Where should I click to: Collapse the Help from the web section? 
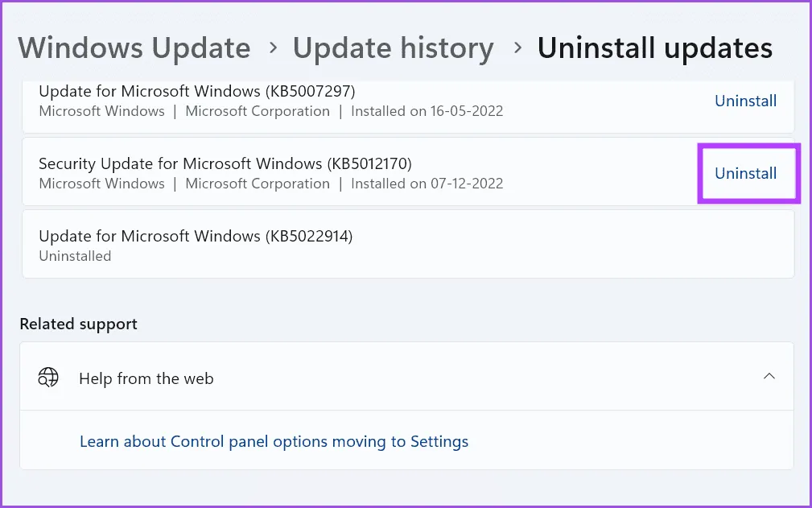click(x=769, y=377)
